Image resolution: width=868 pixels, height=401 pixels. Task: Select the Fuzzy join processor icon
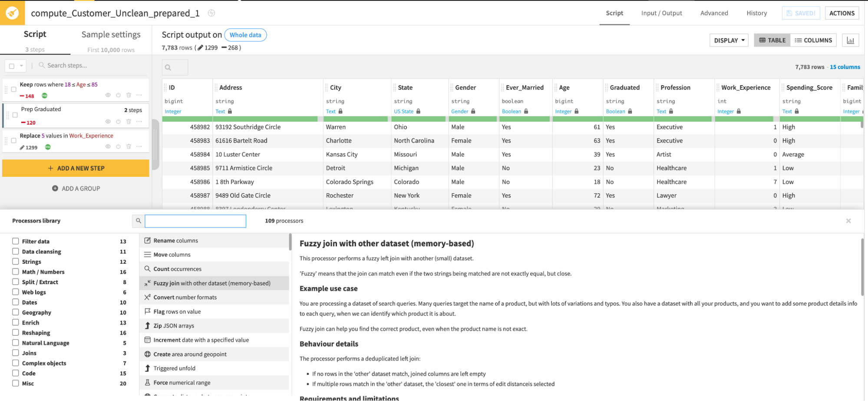[x=147, y=283]
